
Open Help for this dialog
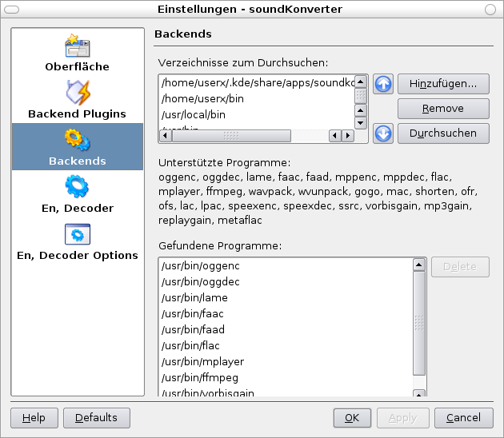[34, 418]
